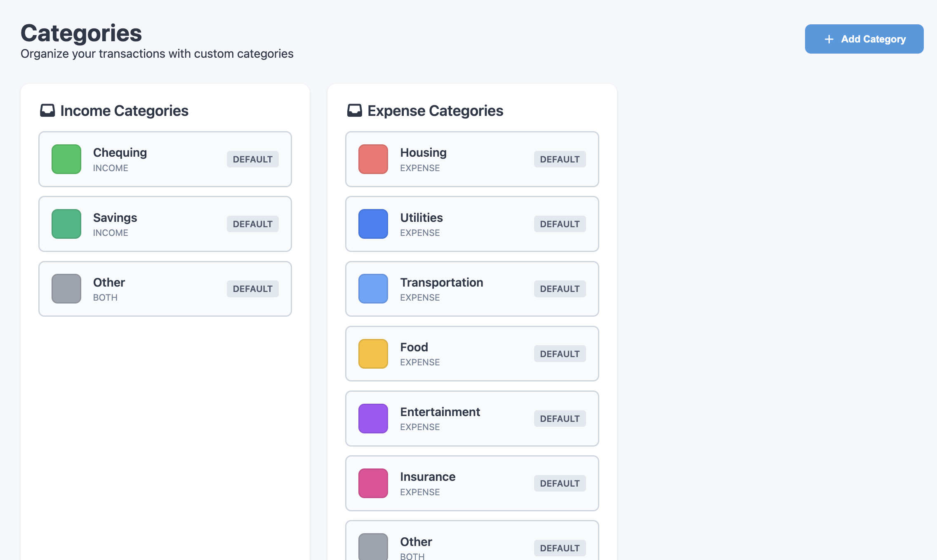This screenshot has width=937, height=560.
Task: Open the Transportation category card
Action: [471, 289]
